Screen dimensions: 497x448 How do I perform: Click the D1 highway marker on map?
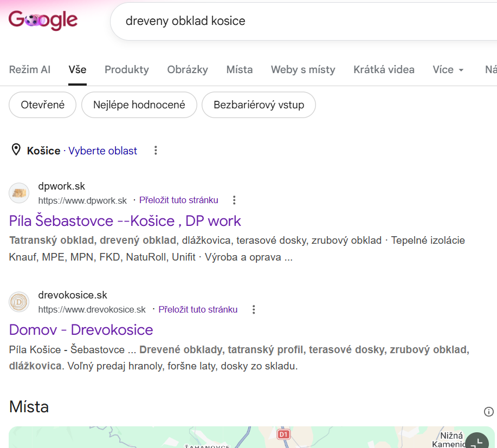pos(283,434)
